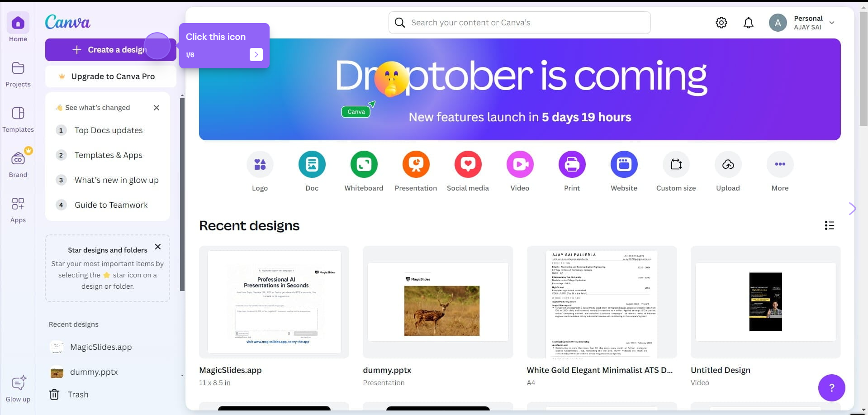
Task: Click the Untitled Design title text
Action: [x=721, y=370]
